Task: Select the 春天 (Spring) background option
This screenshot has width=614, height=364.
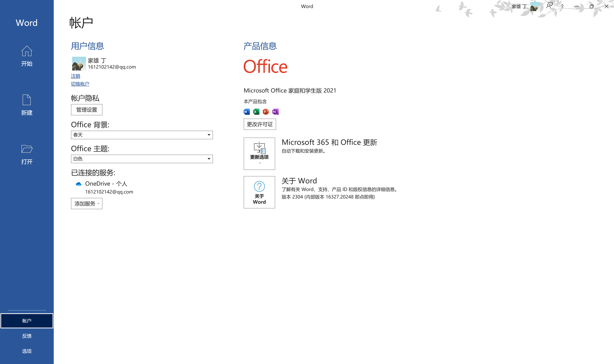Action: click(141, 134)
